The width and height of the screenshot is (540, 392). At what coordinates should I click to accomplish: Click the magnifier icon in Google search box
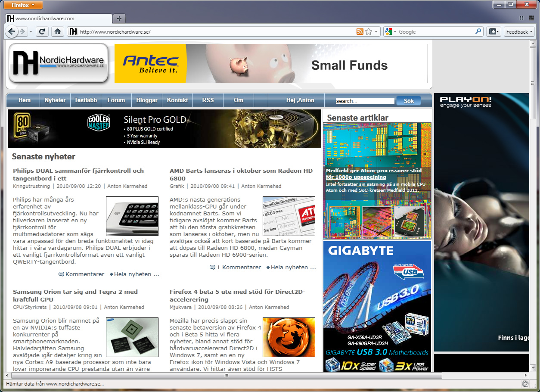pyautogui.click(x=478, y=31)
